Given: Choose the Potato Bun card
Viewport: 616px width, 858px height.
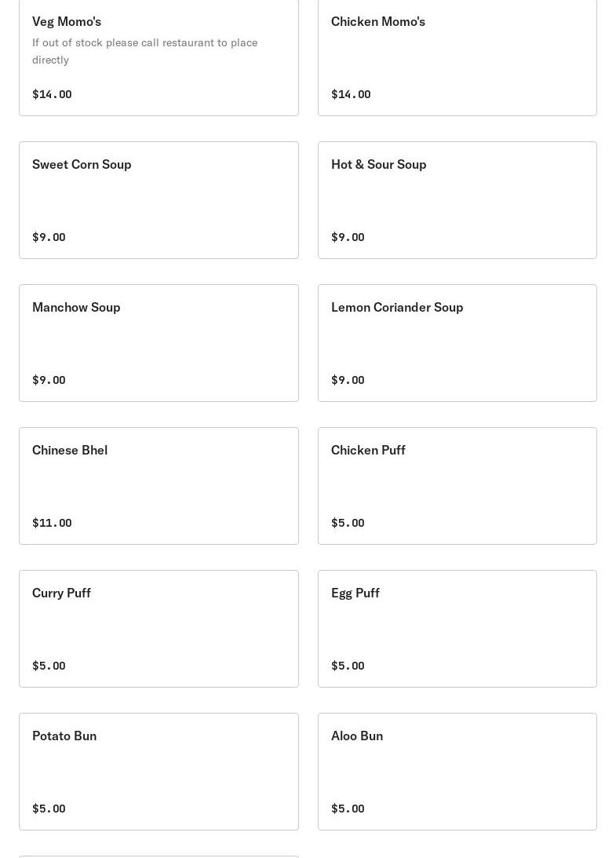Looking at the screenshot, I should [x=159, y=771].
